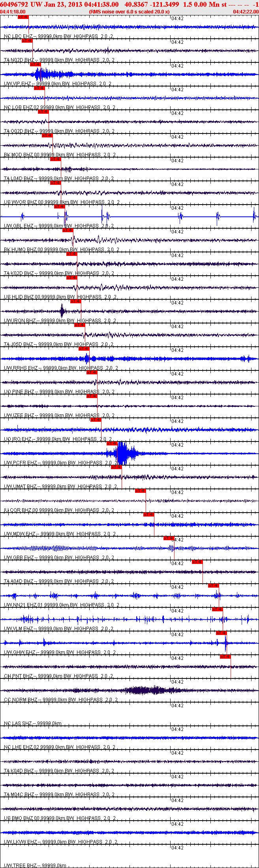Select the TA N02D BHZ station label
Image resolution: width=259 pixels, height=868 pixels.
(x=59, y=60)
